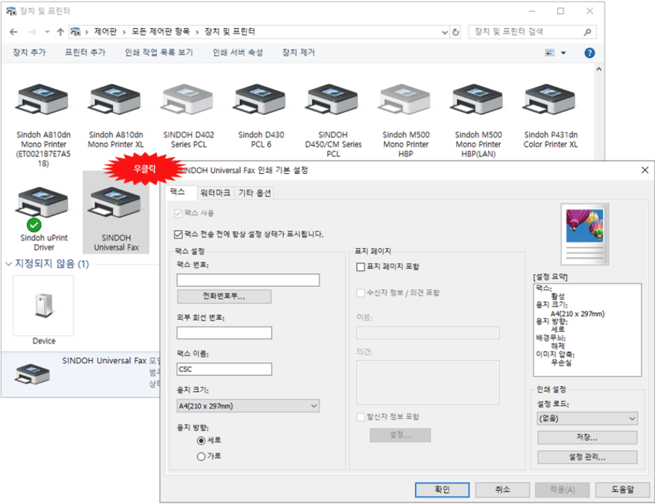Click 인쇄 작업 목록 보기 toolbar item
This screenshot has height=504, width=655.
coord(159,53)
